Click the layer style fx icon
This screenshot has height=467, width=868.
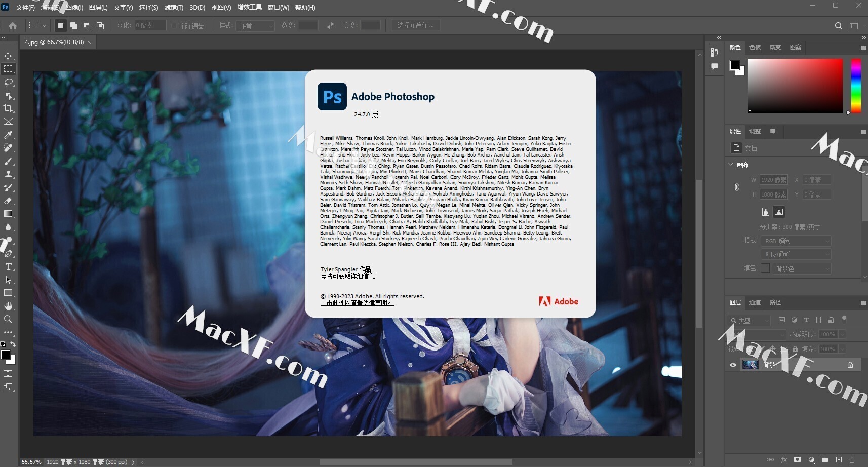tap(784, 459)
